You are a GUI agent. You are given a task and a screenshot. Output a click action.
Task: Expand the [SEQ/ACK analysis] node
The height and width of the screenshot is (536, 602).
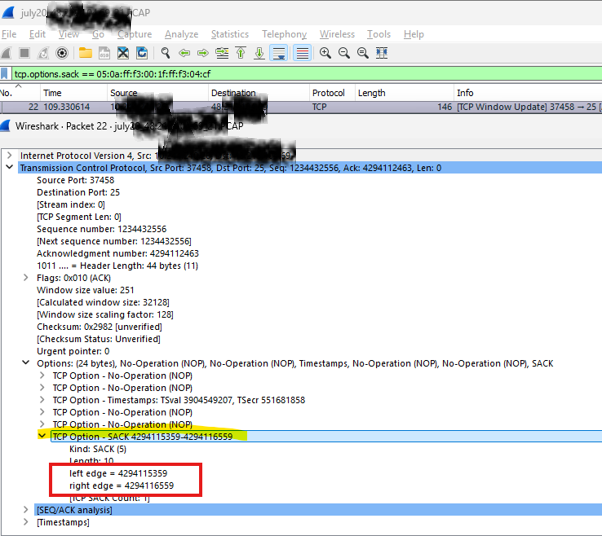[26, 510]
